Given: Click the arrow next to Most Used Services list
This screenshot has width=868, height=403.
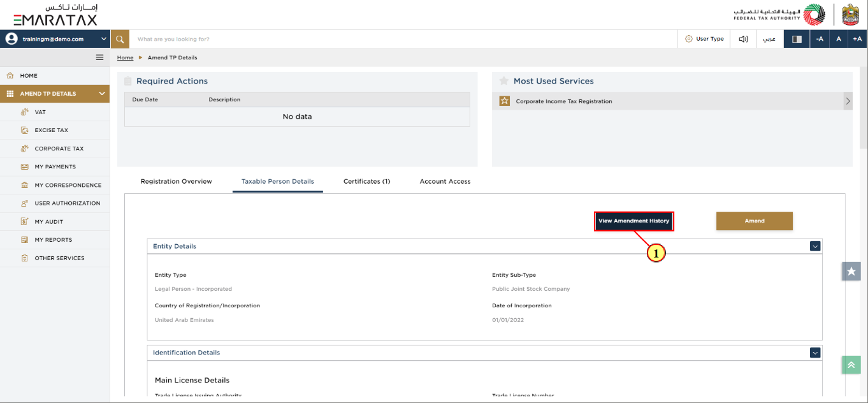Looking at the screenshot, I should coord(848,101).
